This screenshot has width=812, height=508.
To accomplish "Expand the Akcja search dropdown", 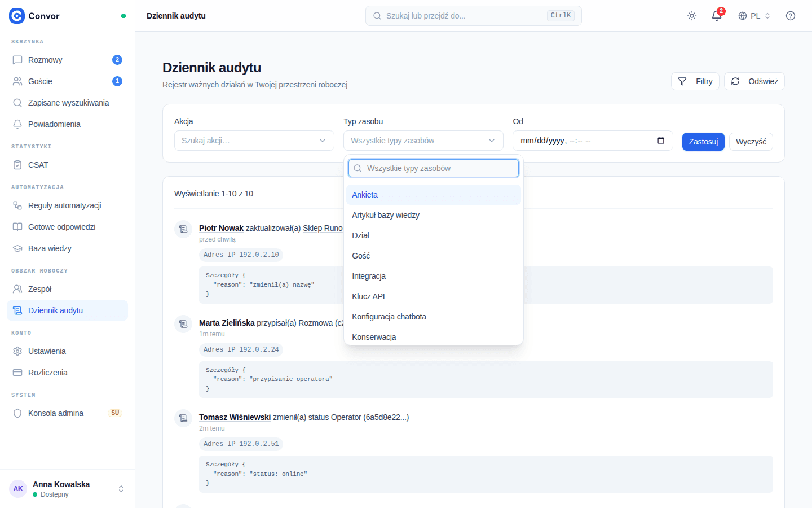I will coord(254,141).
